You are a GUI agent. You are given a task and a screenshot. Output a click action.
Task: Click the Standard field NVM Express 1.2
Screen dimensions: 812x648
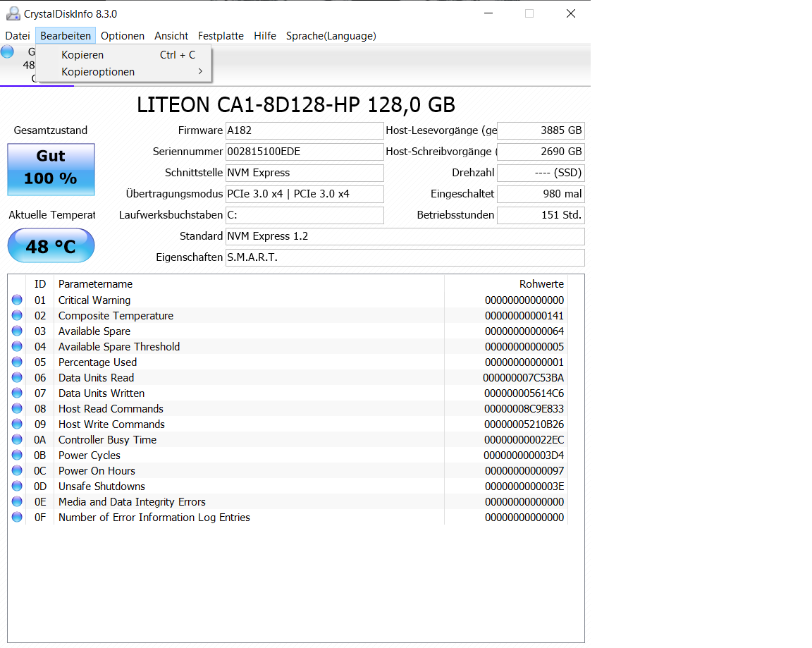click(x=405, y=236)
